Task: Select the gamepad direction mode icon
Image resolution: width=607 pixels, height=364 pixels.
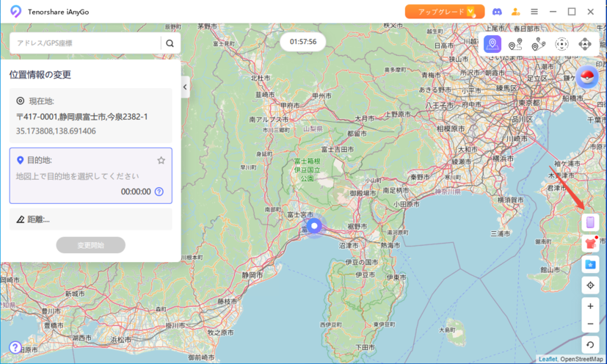Action: tap(585, 44)
